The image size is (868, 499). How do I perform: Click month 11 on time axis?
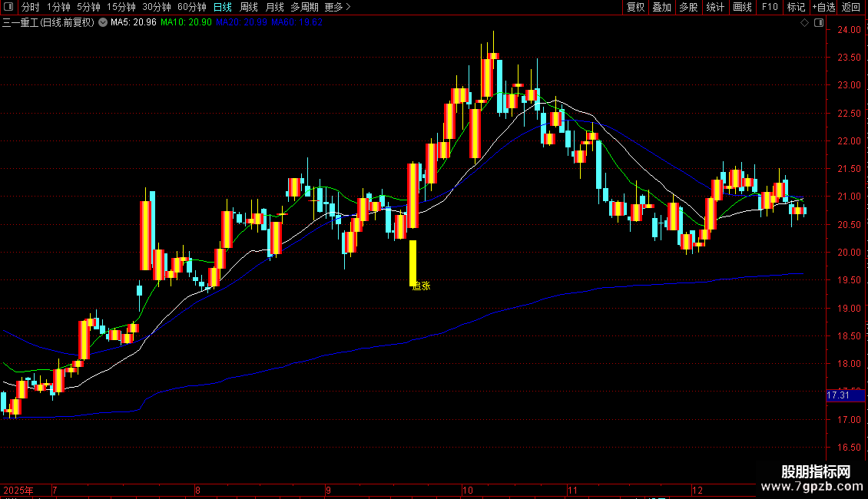point(571,490)
